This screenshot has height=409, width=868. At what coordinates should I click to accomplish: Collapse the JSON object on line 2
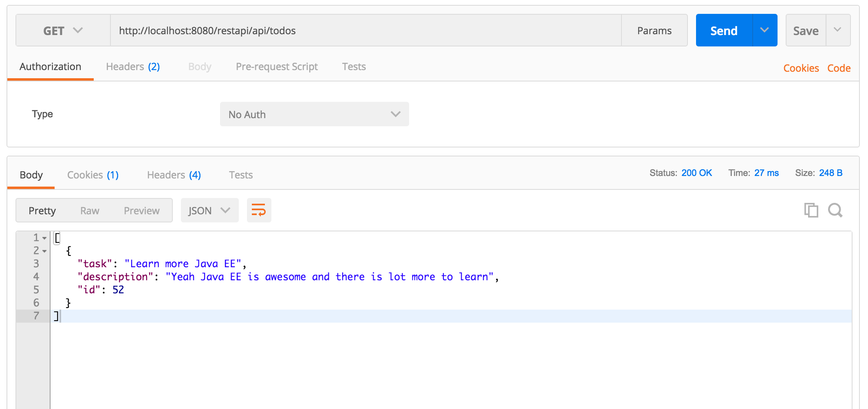click(44, 251)
